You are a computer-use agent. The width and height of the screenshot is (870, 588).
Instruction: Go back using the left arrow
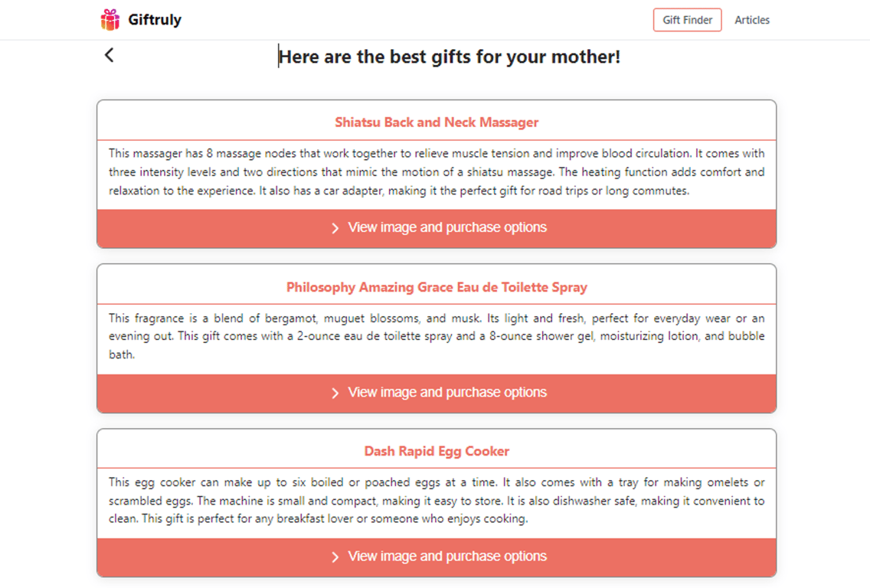click(x=110, y=55)
